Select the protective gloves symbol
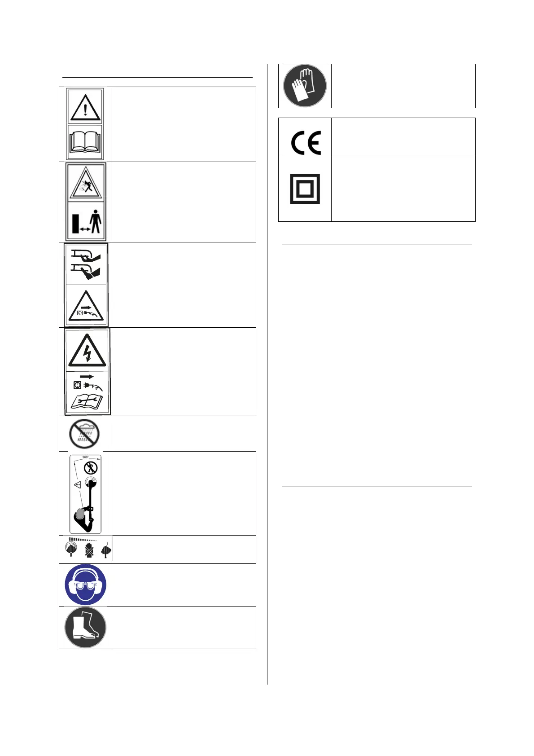 [x=305, y=85]
